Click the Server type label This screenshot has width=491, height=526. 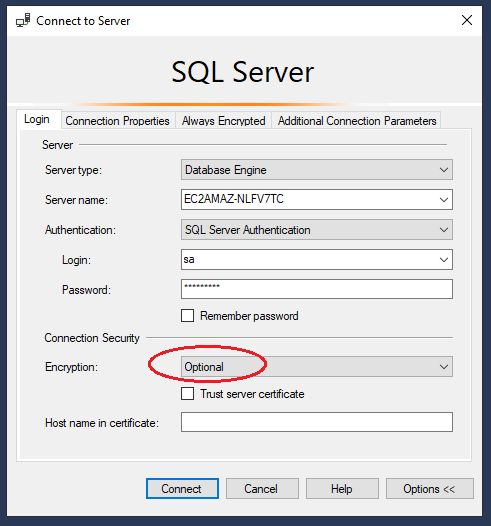coord(73,170)
